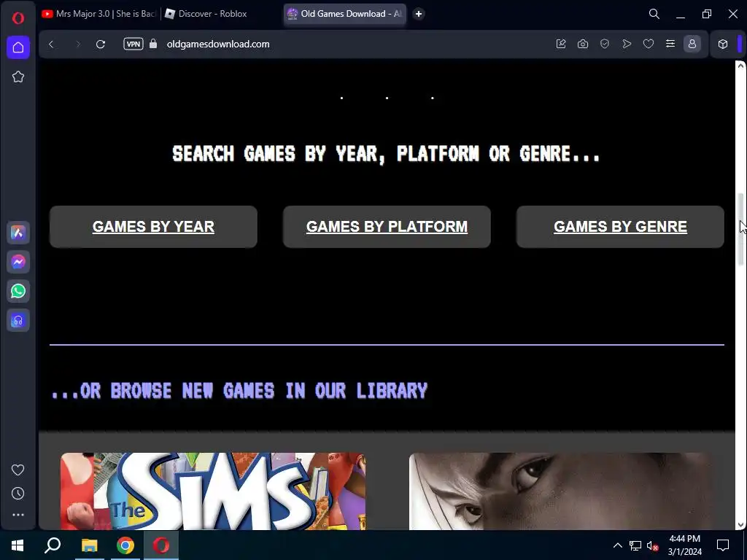Open GAMES BY YEAR
Screen dimensions: 747x560
coord(153,227)
